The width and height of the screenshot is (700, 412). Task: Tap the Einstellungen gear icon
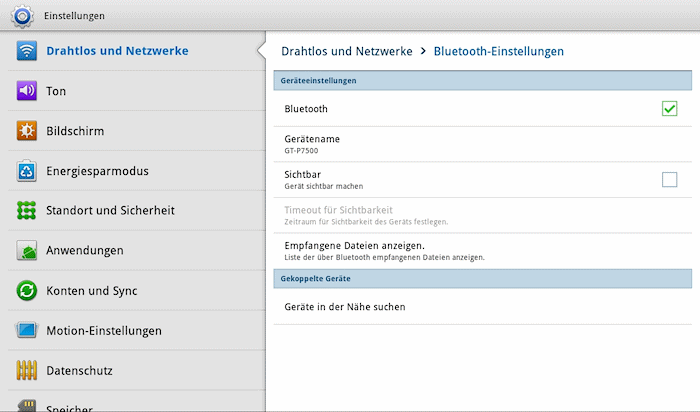point(22,16)
